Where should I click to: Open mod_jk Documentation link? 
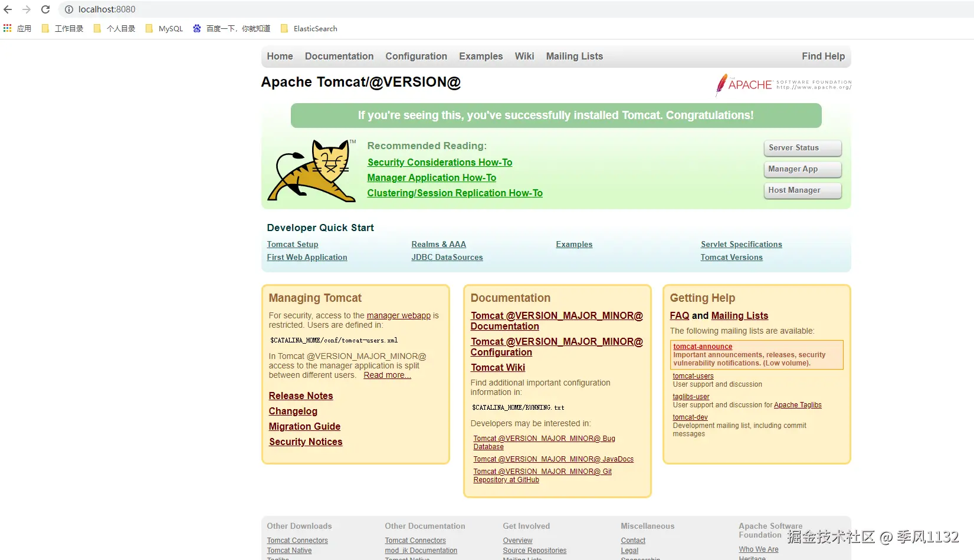pos(421,551)
